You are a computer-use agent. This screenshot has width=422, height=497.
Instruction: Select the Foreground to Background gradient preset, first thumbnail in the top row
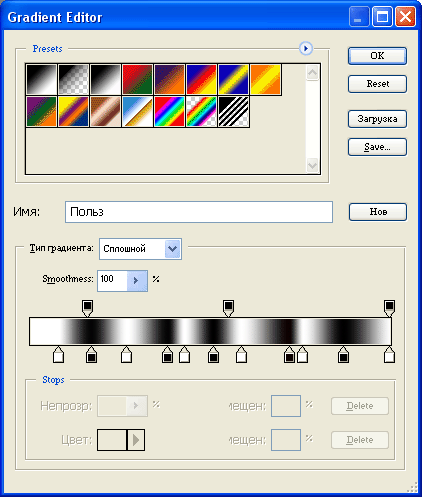click(x=41, y=79)
